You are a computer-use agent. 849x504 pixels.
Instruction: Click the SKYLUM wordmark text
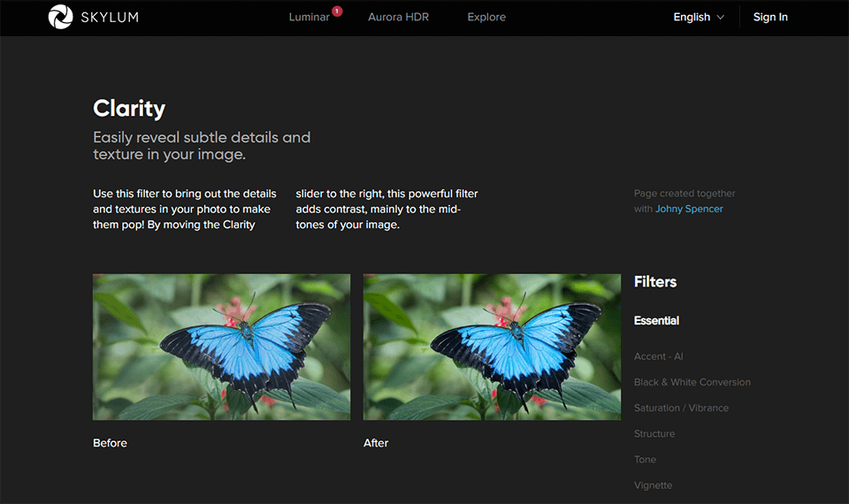point(110,18)
